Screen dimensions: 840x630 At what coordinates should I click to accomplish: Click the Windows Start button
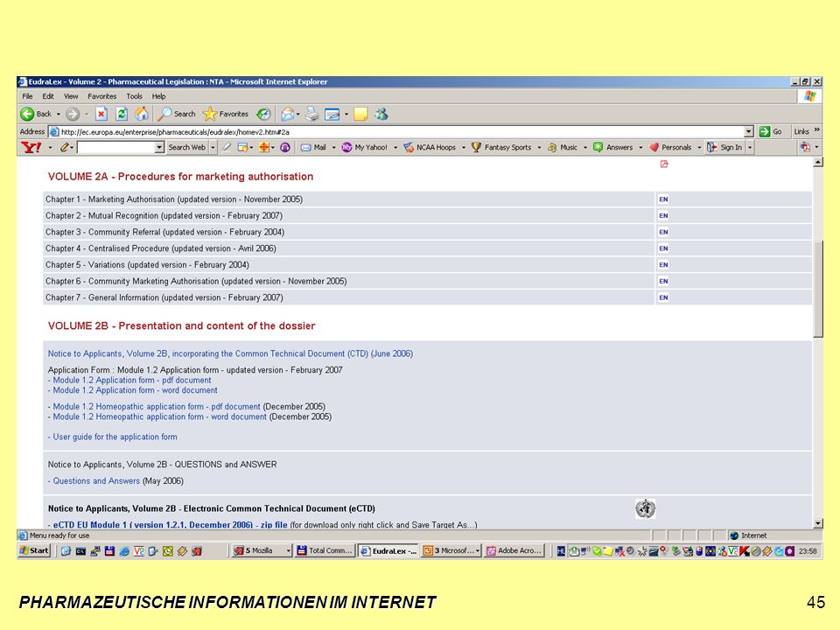pyautogui.click(x=34, y=550)
